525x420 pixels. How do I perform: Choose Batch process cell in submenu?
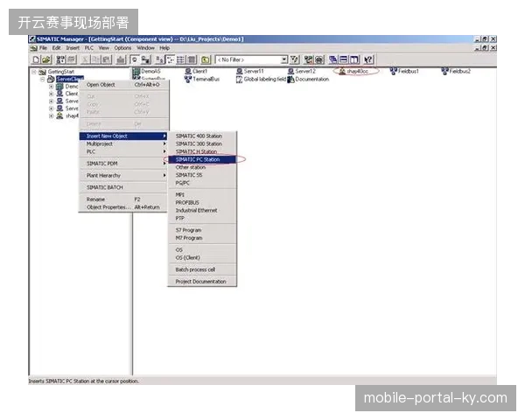(202, 269)
